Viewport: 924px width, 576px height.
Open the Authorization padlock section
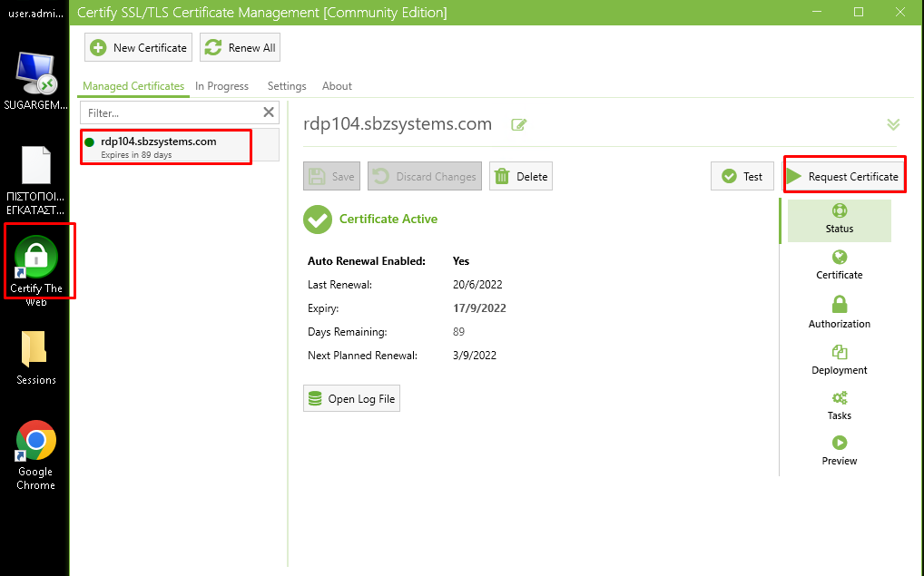(840, 312)
